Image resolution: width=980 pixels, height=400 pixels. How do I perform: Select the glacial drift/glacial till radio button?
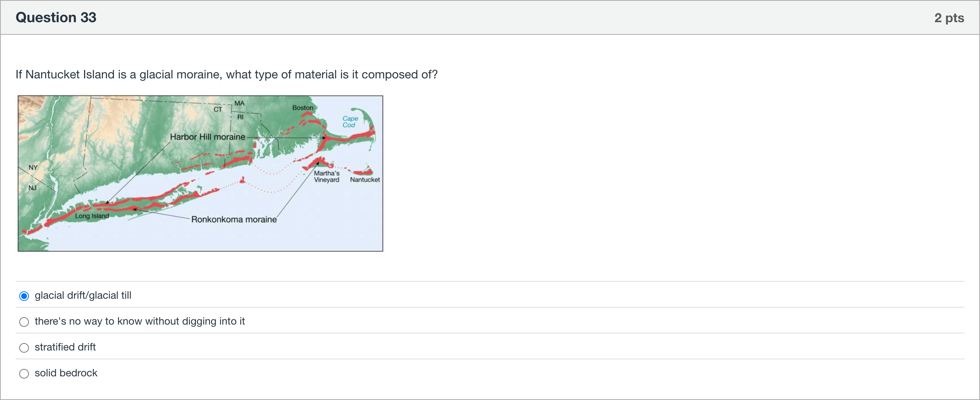24,296
